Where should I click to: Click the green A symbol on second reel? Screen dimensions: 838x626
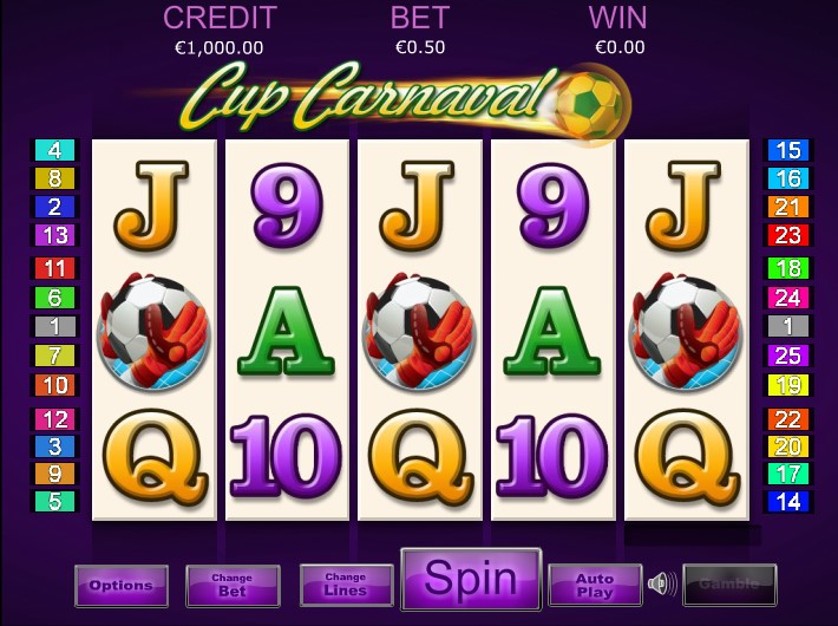(x=286, y=331)
